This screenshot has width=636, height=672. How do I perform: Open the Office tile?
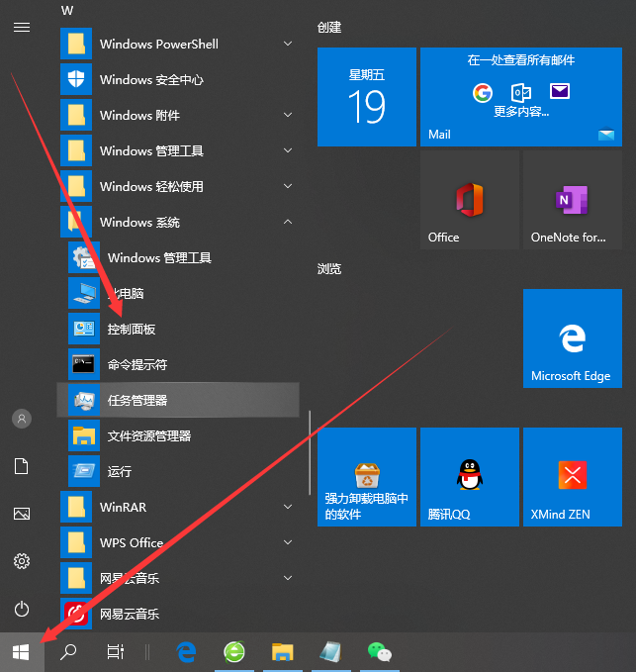click(469, 200)
